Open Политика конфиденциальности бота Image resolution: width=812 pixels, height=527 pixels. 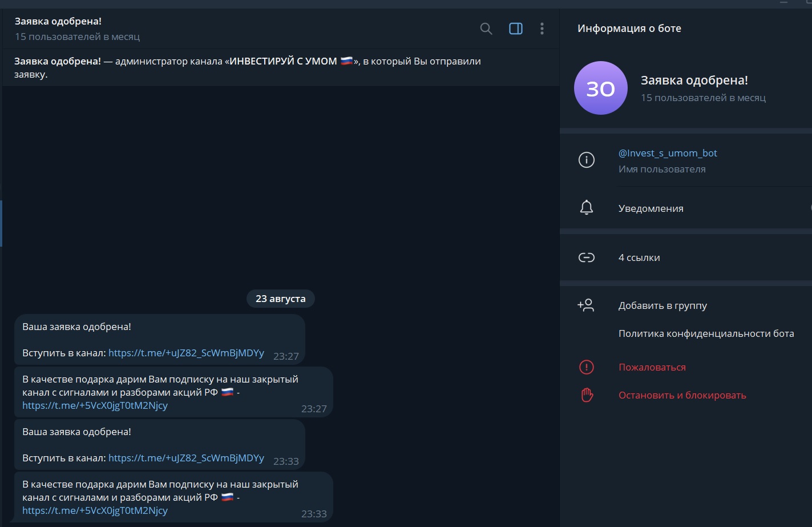click(706, 333)
